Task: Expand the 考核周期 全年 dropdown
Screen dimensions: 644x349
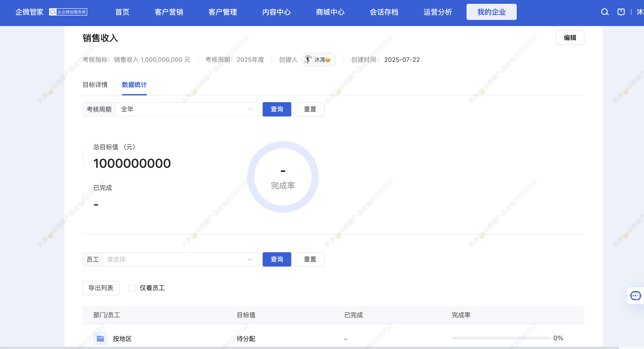Action: coord(187,109)
